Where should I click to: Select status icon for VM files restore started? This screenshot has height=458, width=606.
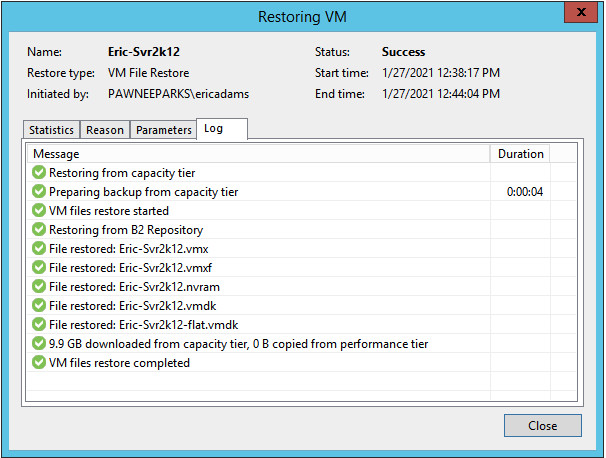(39, 210)
